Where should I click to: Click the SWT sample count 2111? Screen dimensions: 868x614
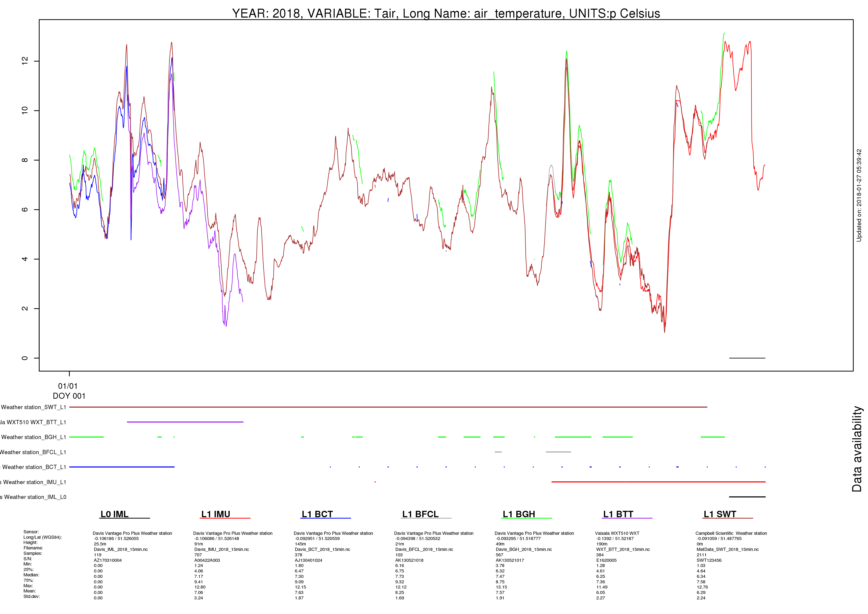(702, 555)
